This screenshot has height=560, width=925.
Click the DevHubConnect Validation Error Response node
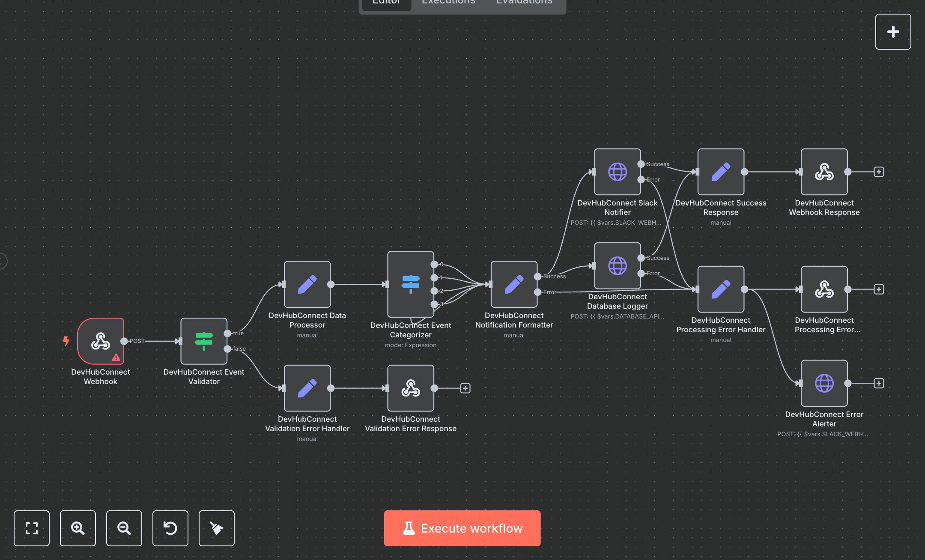click(x=410, y=388)
